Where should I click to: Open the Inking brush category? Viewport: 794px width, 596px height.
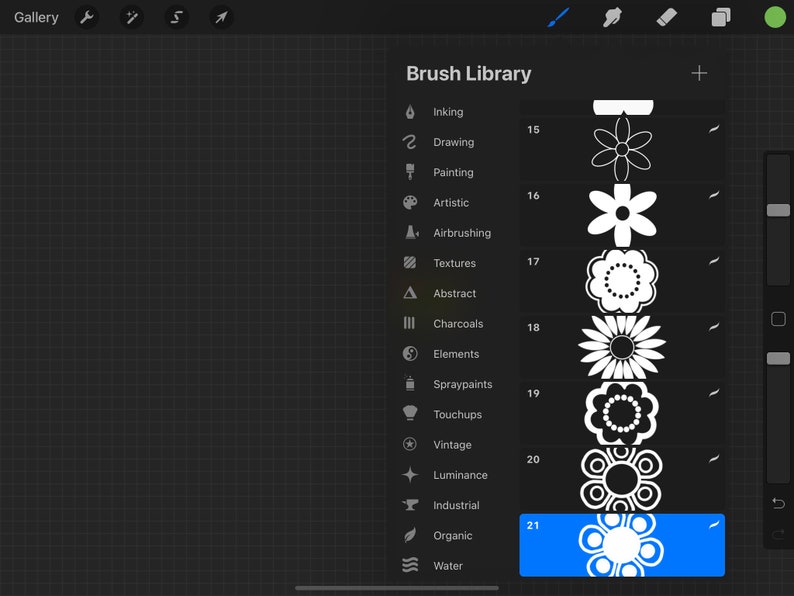(x=448, y=112)
